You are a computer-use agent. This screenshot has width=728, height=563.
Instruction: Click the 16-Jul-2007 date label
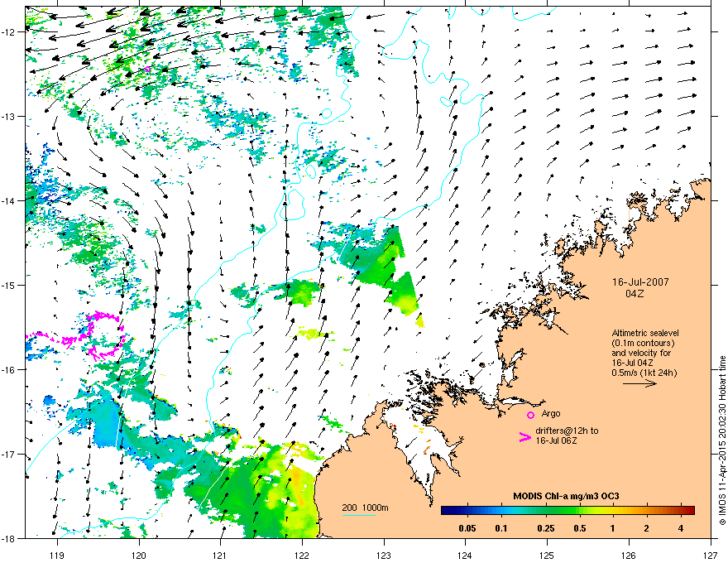(x=640, y=282)
